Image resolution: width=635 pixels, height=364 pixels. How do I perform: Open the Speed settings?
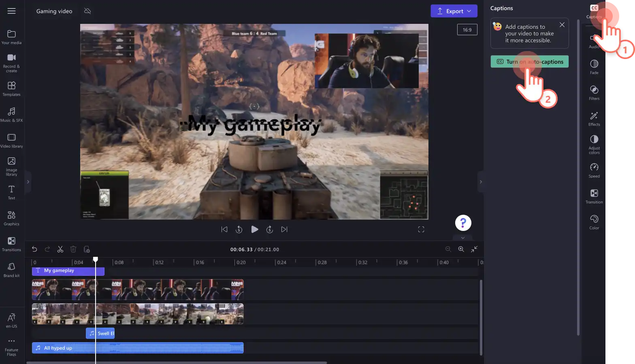pos(594,170)
